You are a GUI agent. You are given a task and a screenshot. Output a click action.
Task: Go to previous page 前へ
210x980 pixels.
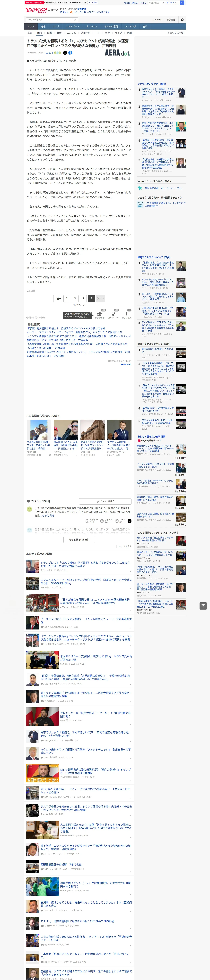coord(58,298)
